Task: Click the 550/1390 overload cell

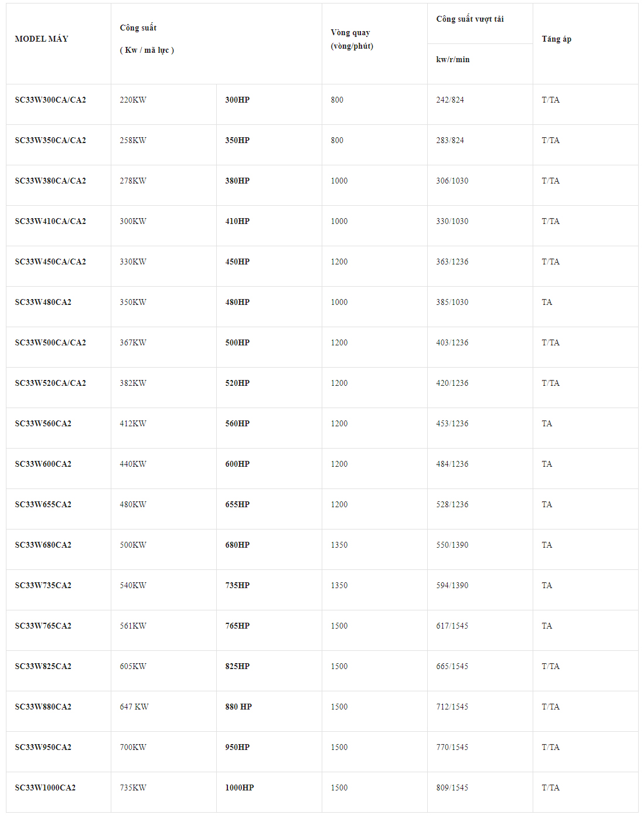Action: coord(452,545)
